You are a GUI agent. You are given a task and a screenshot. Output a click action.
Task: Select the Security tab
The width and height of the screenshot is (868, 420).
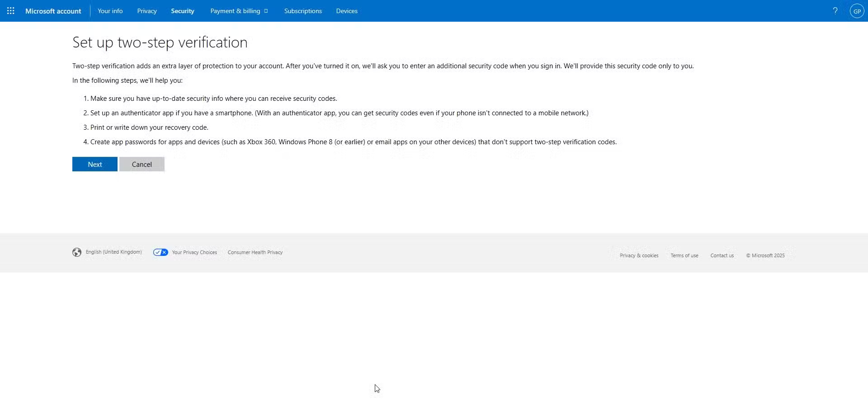coord(183,11)
